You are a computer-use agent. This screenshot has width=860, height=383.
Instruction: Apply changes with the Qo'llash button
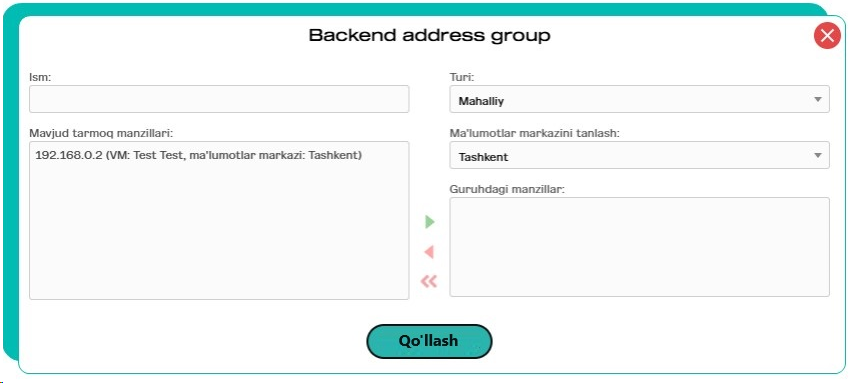click(429, 341)
